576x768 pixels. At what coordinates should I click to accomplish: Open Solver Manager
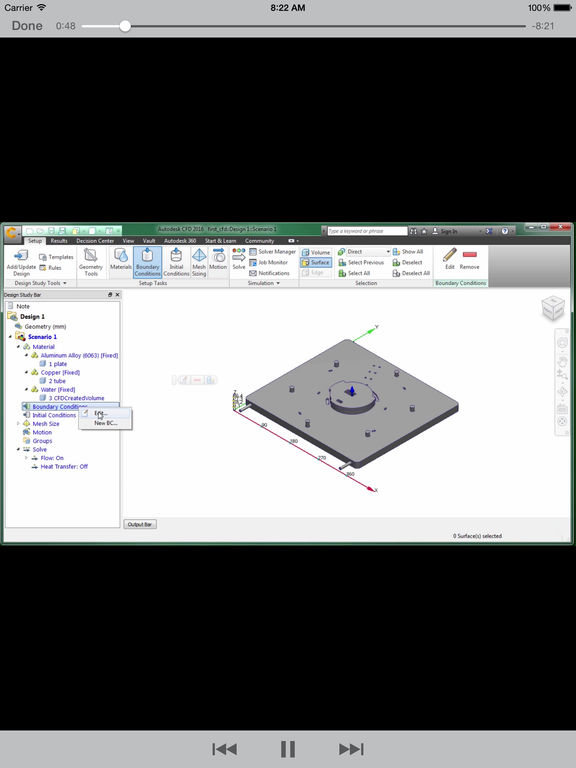272,251
